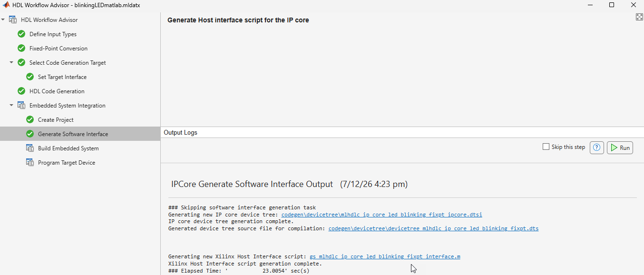
Task: Run the current workflow step
Action: (x=620, y=147)
